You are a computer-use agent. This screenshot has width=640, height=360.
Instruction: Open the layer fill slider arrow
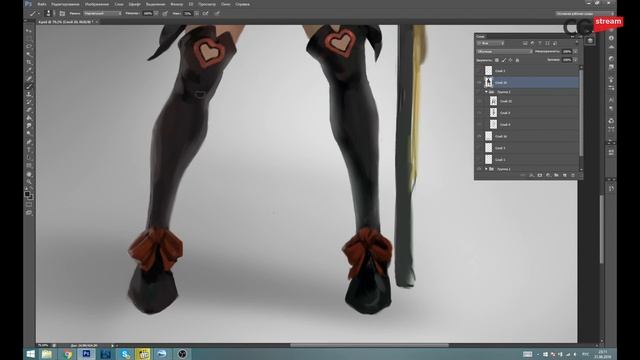(x=576, y=60)
